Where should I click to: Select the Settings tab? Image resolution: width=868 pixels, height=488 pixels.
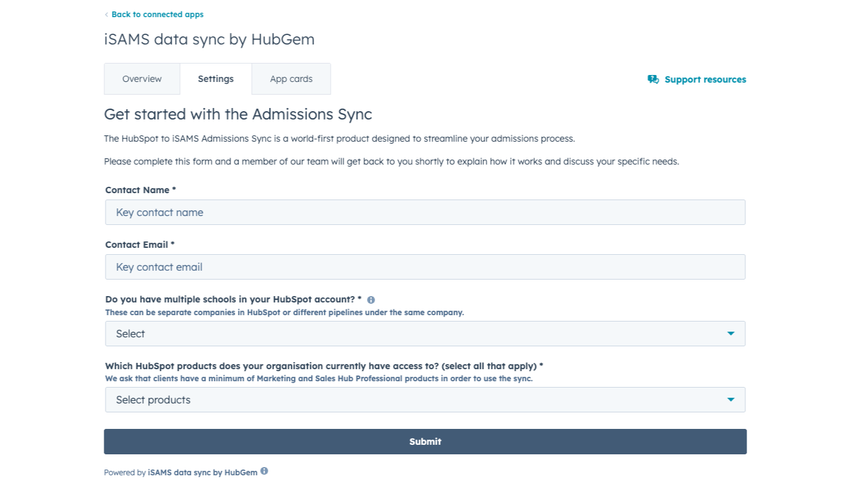[x=216, y=79]
